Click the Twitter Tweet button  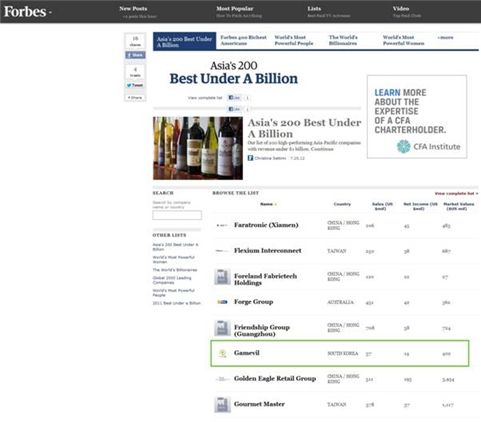coord(135,85)
